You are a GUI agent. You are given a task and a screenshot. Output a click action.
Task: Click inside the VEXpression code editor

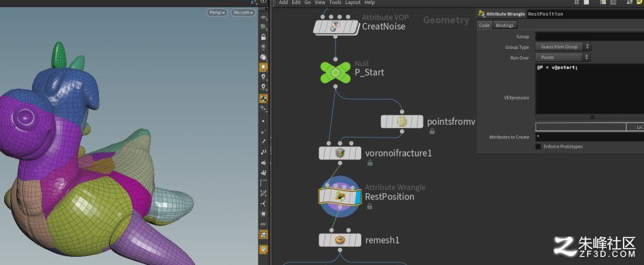[590, 88]
